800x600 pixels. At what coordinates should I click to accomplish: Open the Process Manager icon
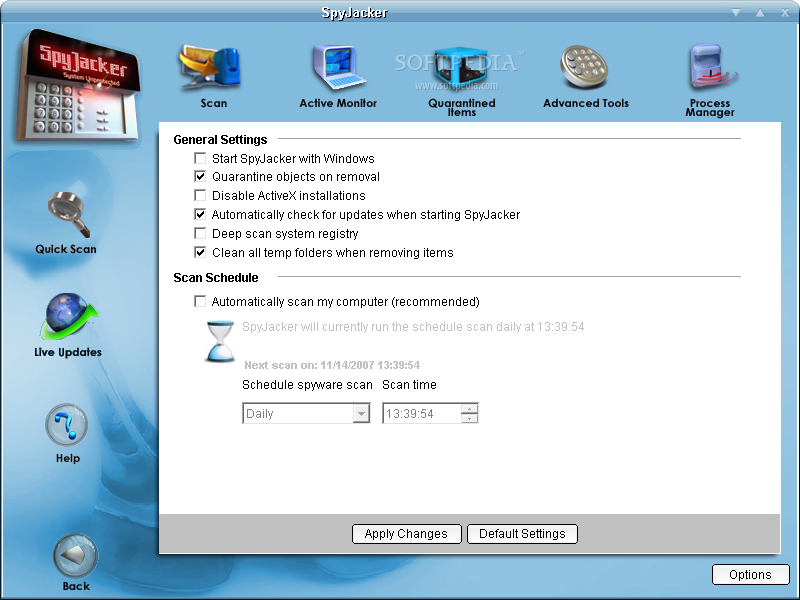coord(711,67)
